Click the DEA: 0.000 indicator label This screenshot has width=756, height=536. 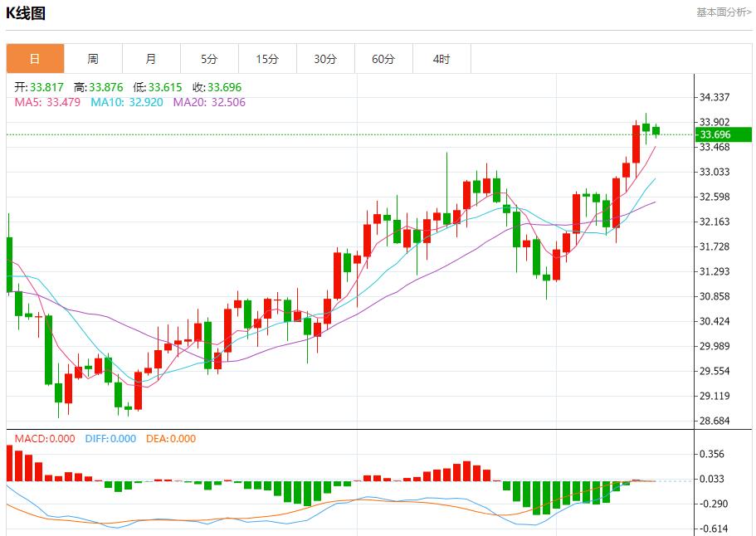[171, 439]
